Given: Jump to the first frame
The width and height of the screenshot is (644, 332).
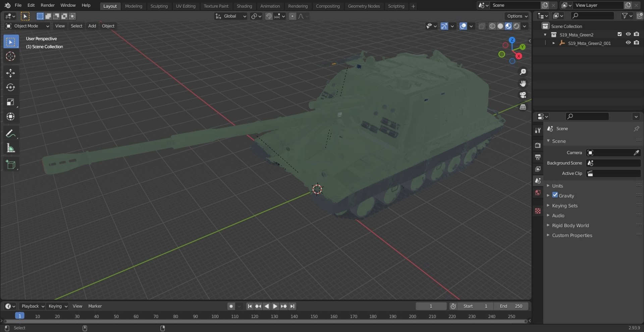Looking at the screenshot, I should (250, 306).
